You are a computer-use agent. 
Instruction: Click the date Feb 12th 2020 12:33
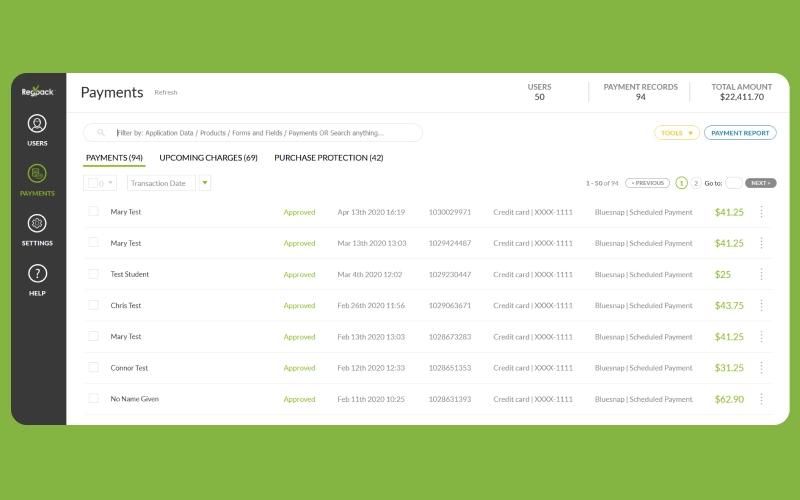[x=371, y=368]
